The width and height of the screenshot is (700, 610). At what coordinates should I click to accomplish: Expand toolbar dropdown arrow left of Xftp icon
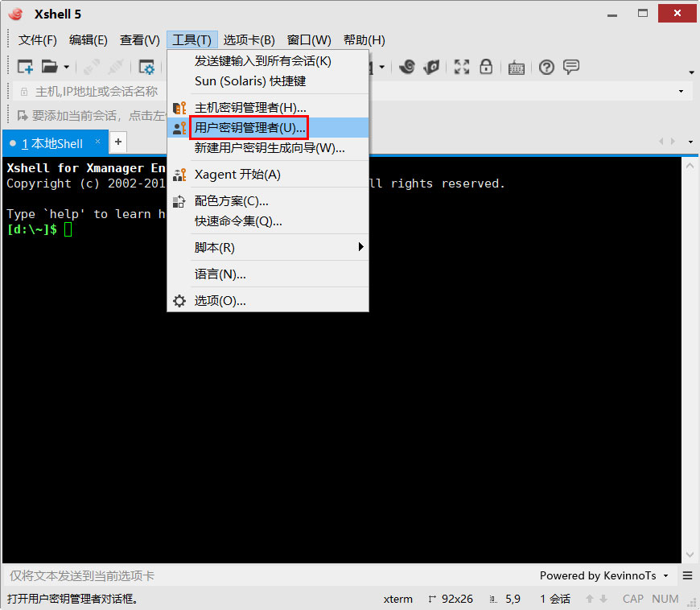[x=381, y=68]
